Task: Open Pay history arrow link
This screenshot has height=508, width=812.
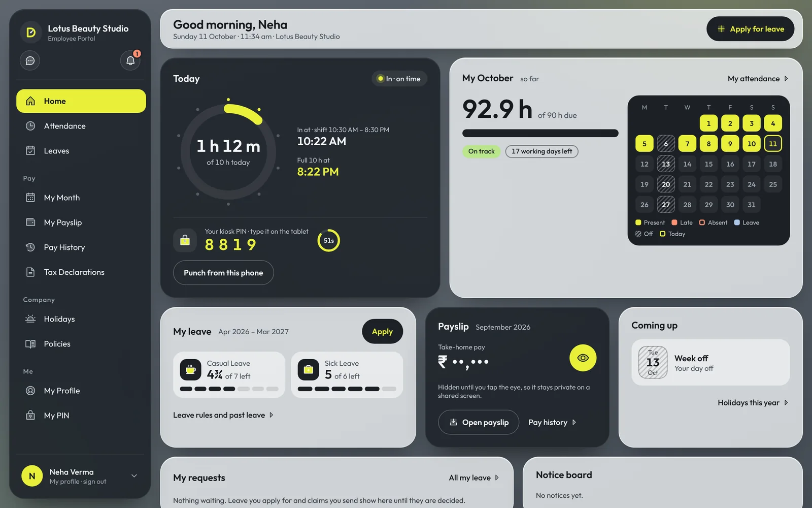Action: [x=552, y=423]
